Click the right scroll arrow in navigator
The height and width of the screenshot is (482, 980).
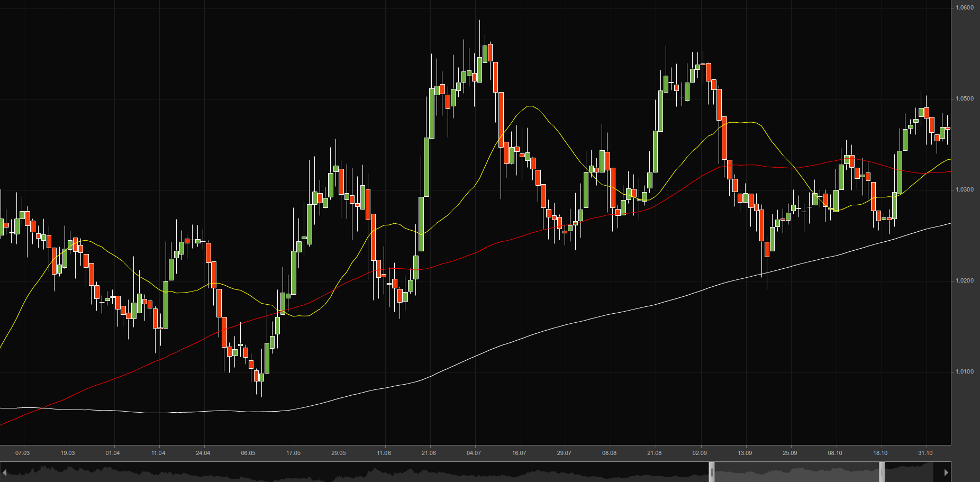point(946,472)
